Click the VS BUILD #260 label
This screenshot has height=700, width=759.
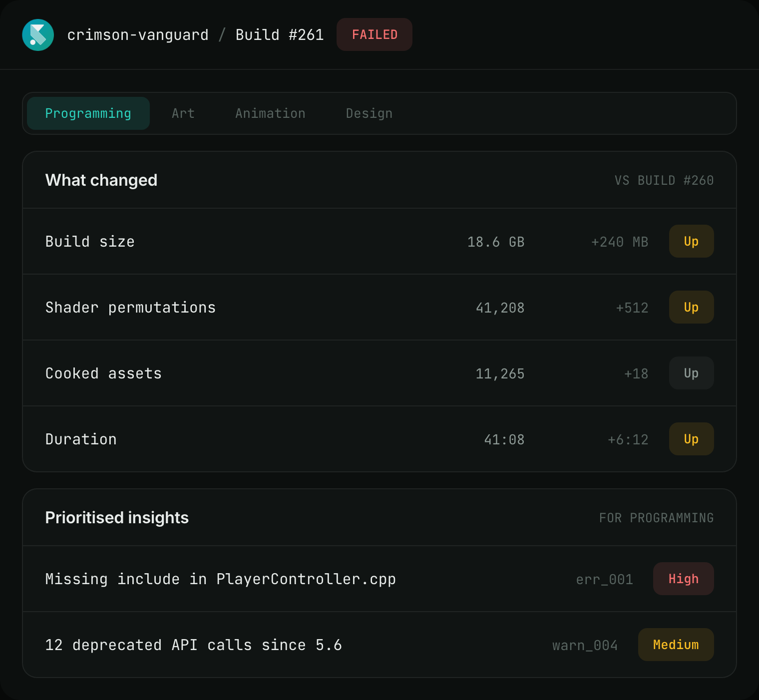pyautogui.click(x=664, y=180)
